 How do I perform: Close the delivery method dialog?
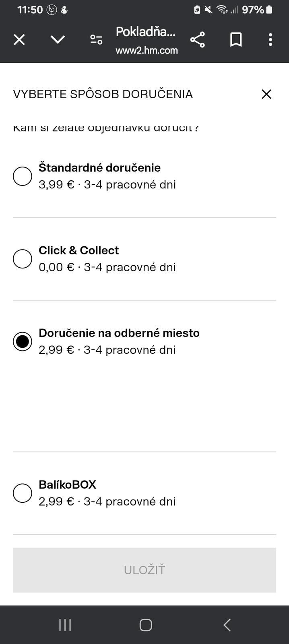tap(266, 94)
